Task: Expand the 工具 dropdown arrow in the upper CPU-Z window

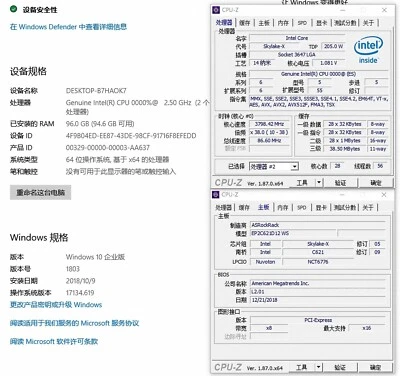Action: click(x=319, y=182)
